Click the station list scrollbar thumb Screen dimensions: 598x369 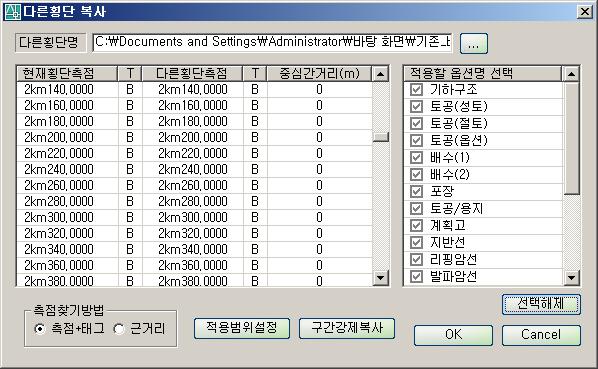click(x=380, y=137)
